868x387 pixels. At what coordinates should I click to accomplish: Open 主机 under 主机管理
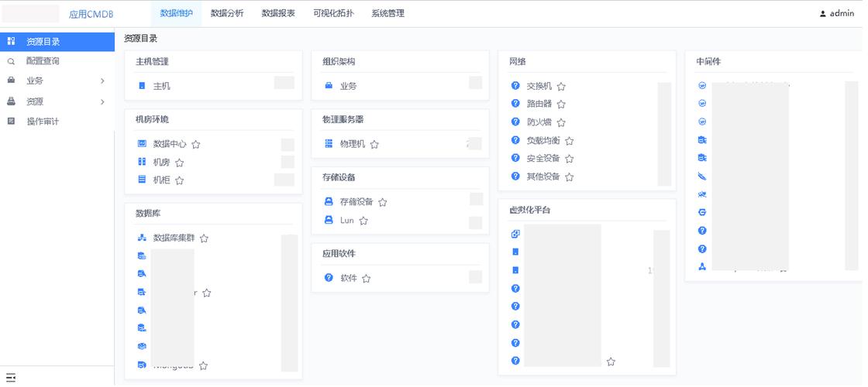coord(162,86)
